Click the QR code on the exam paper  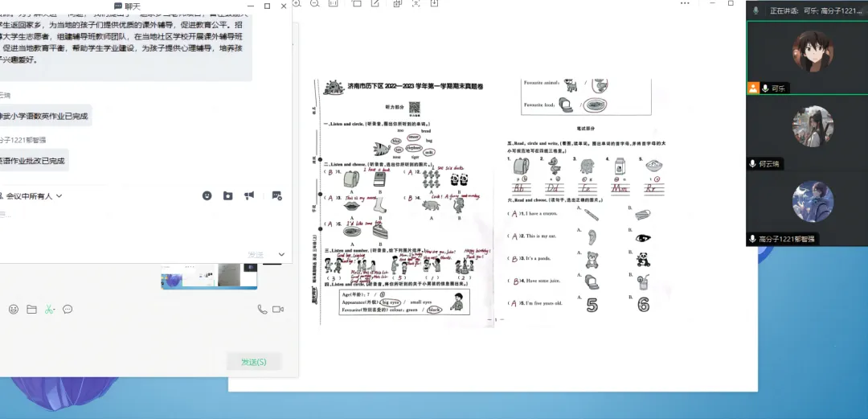(415, 108)
